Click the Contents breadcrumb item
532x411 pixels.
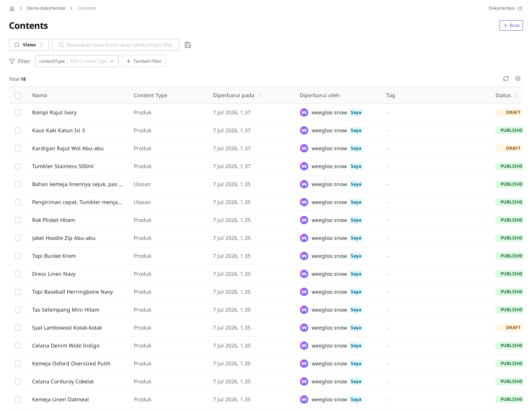tap(87, 8)
